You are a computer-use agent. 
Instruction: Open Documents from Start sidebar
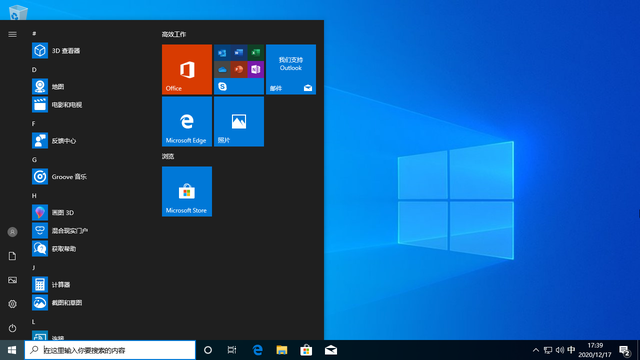point(12,256)
